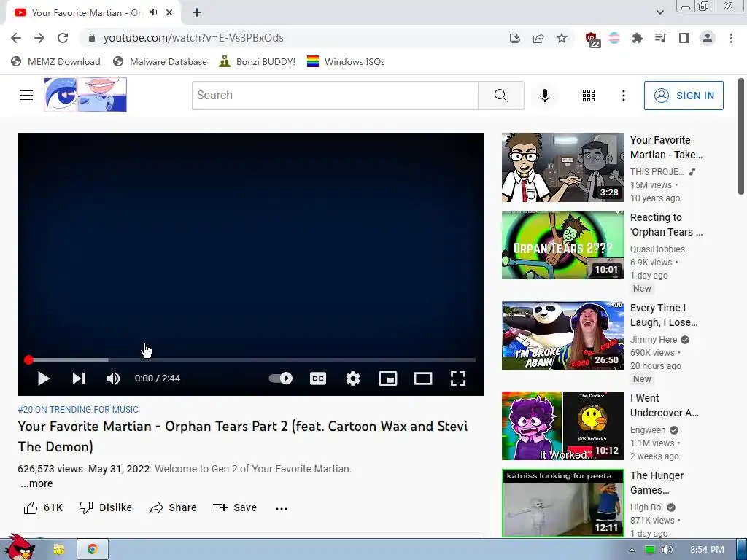Open the YouTube apps grid
The width and height of the screenshot is (747, 560).
(589, 96)
